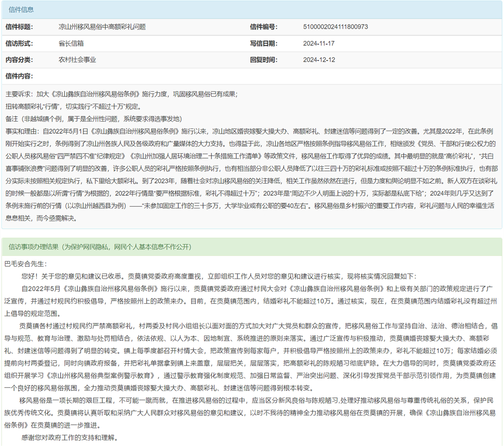The width and height of the screenshot is (504, 446).
Task: Select the writing date 2024-11-17
Action: pos(319,43)
